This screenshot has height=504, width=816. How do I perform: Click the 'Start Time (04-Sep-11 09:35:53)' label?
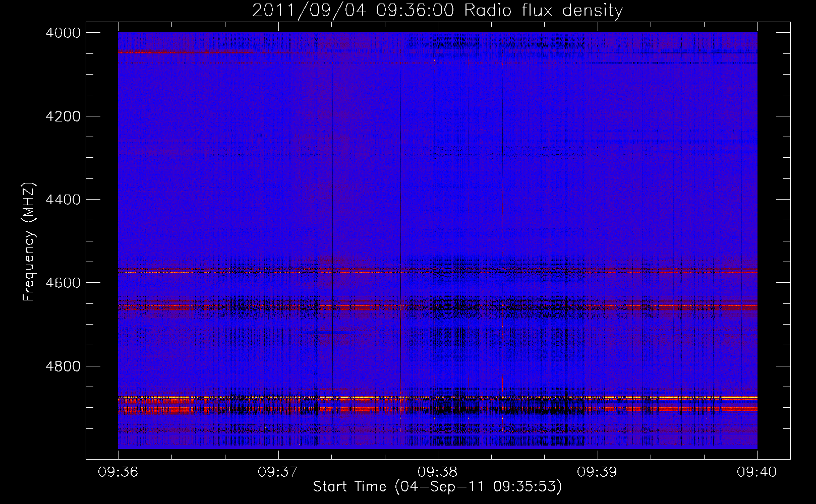pyautogui.click(x=437, y=487)
